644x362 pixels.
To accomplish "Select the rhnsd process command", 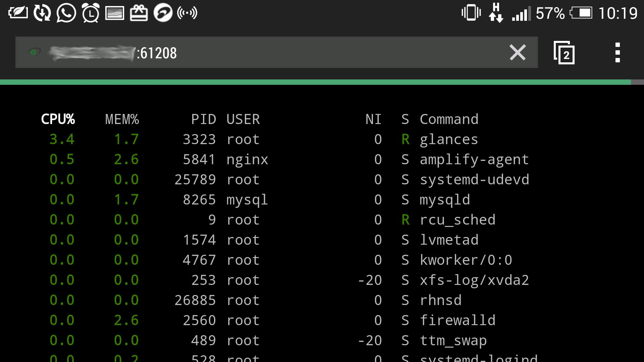I will (x=441, y=300).
